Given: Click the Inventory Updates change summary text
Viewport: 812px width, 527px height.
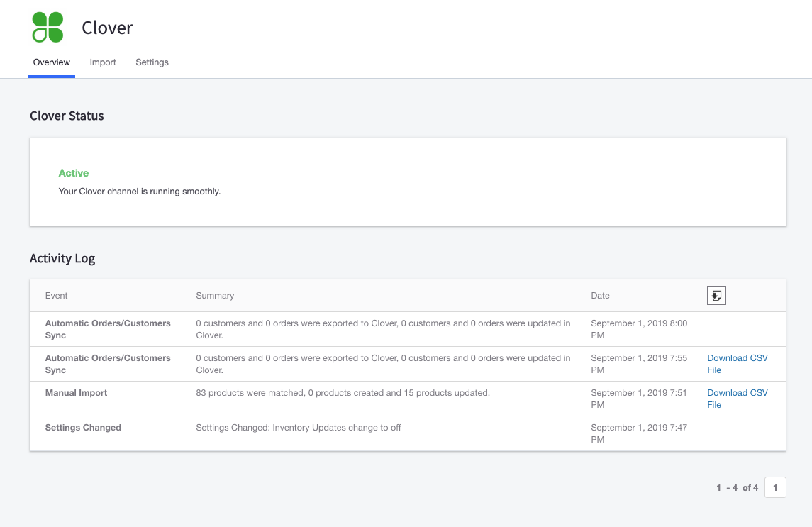Looking at the screenshot, I should 298,428.
